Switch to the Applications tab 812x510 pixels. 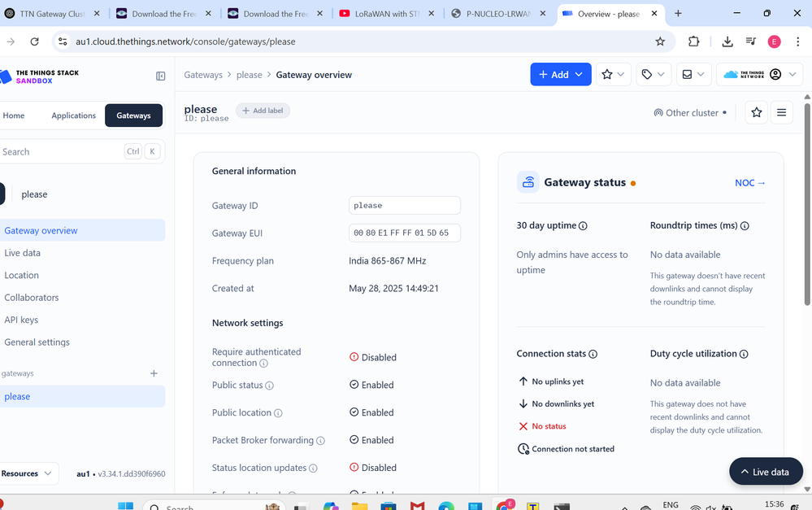coord(73,116)
